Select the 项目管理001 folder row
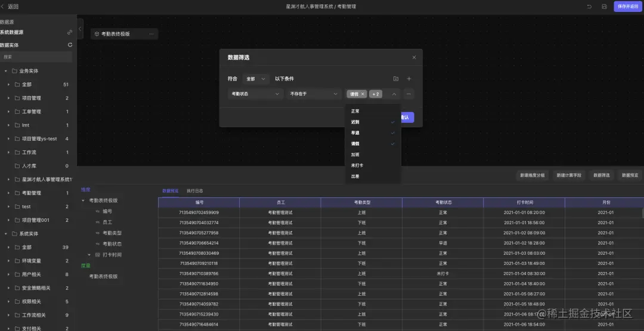 pos(38,220)
